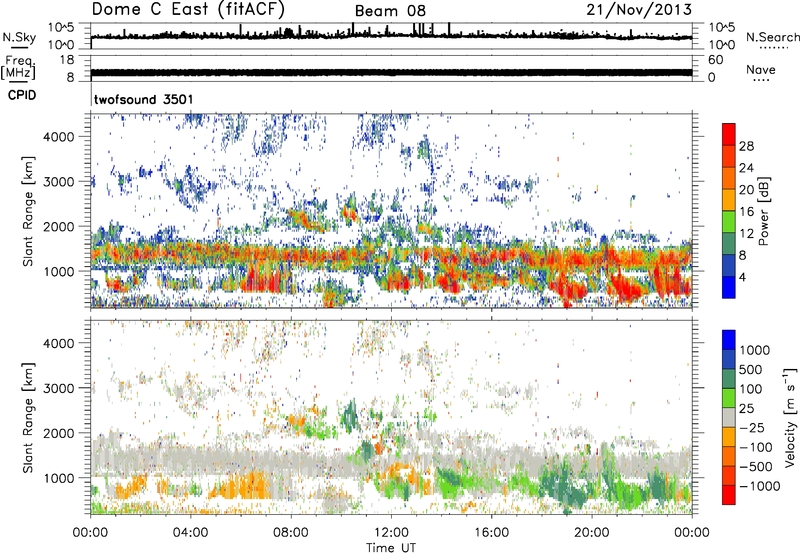The height and width of the screenshot is (554, 800).
Task: Click the velocity panel 'Slant Range [km]' label
Action: click(x=28, y=418)
